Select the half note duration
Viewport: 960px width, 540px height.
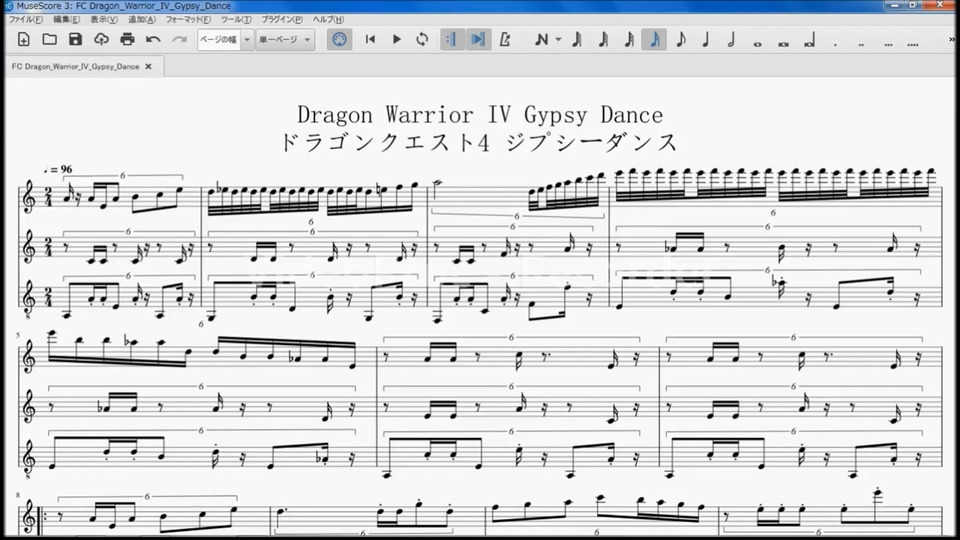pyautogui.click(x=732, y=40)
